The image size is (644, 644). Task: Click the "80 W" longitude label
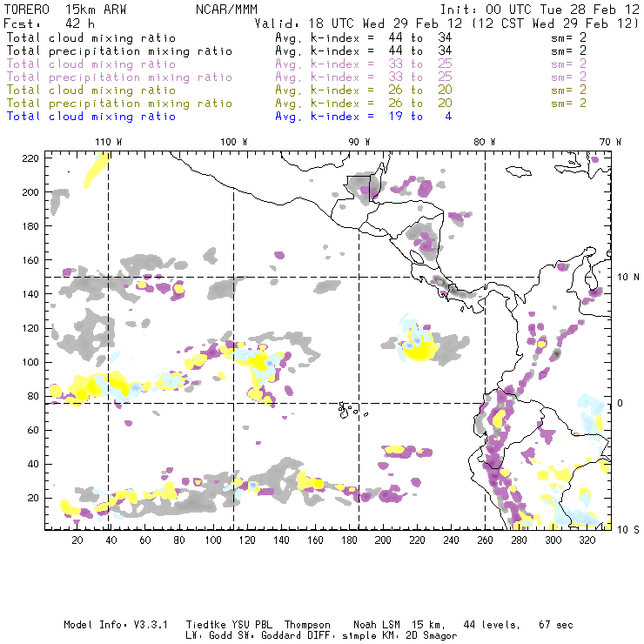[x=485, y=142]
